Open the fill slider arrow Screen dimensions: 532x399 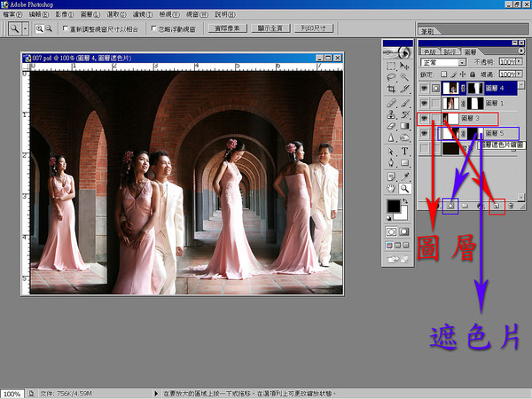[x=519, y=74]
